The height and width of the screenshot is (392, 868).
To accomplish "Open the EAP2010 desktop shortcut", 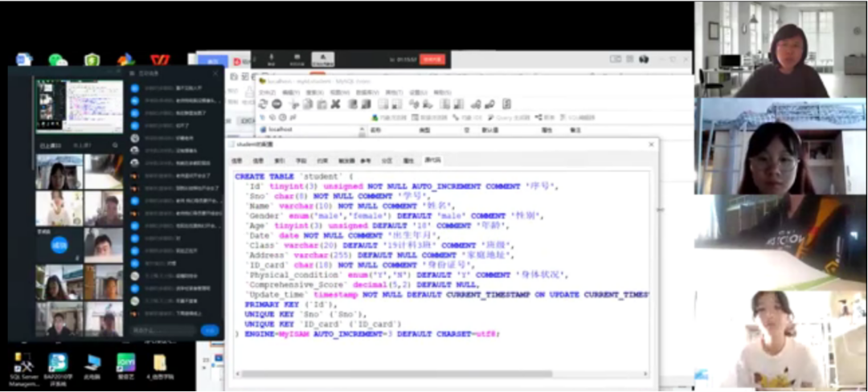I will (x=58, y=369).
